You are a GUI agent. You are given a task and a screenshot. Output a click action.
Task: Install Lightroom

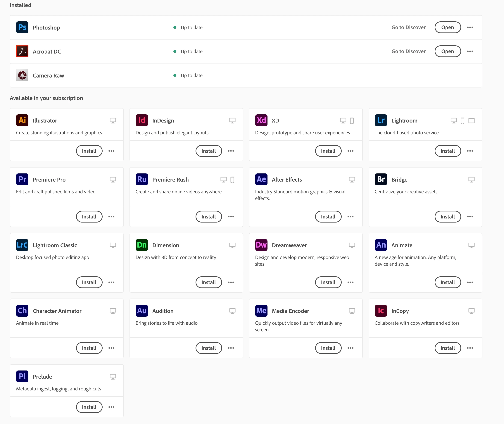click(x=448, y=151)
